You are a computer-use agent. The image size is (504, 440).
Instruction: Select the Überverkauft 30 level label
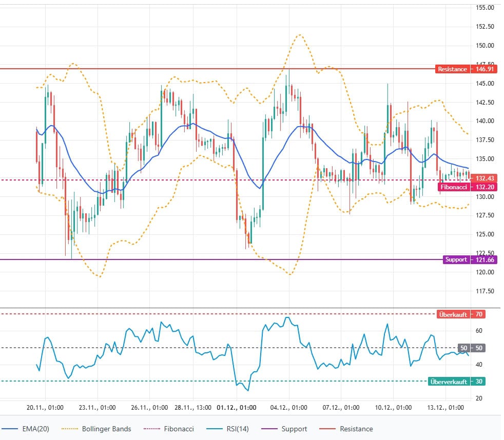click(456, 382)
